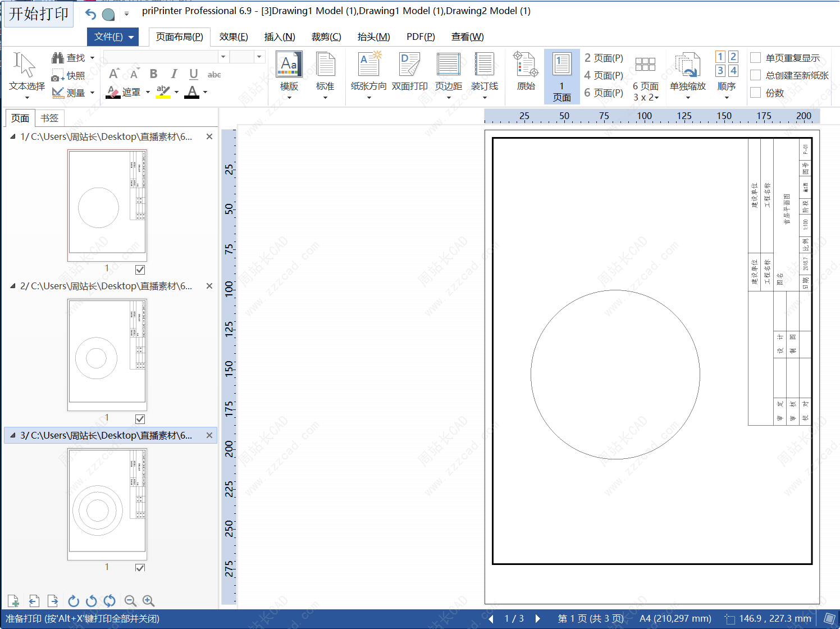The width and height of the screenshot is (840, 629).
Task: Click the 装订线 gutter icon
Action: tap(484, 65)
